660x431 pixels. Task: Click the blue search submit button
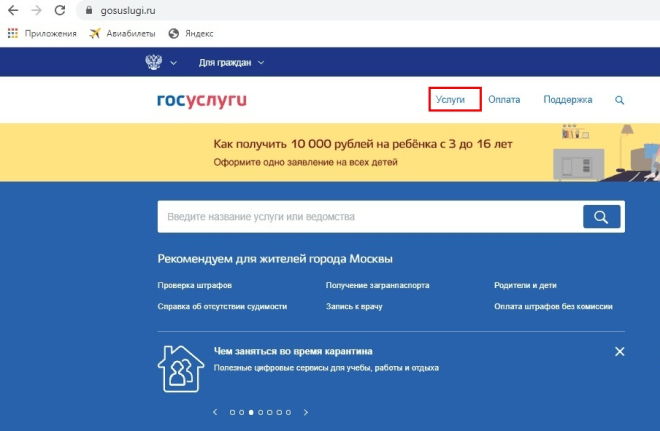coord(601,217)
